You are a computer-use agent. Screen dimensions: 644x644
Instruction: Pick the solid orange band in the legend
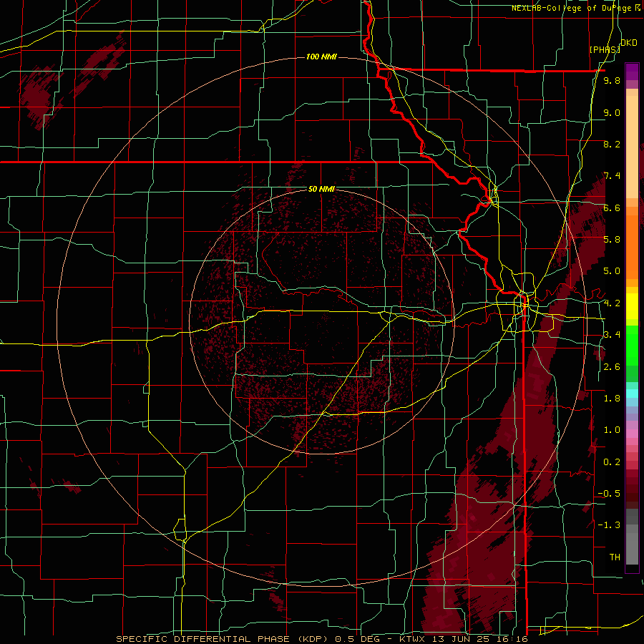coord(632,248)
